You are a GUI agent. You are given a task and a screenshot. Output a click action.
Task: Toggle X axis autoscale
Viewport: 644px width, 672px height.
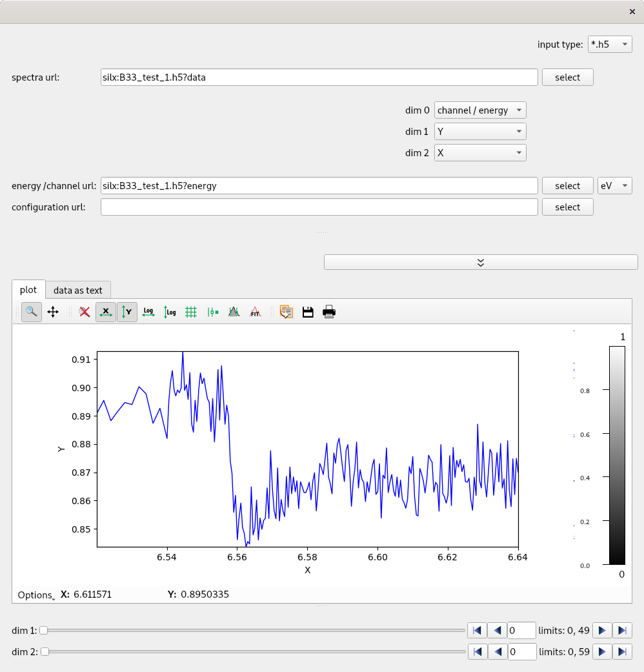click(x=106, y=312)
